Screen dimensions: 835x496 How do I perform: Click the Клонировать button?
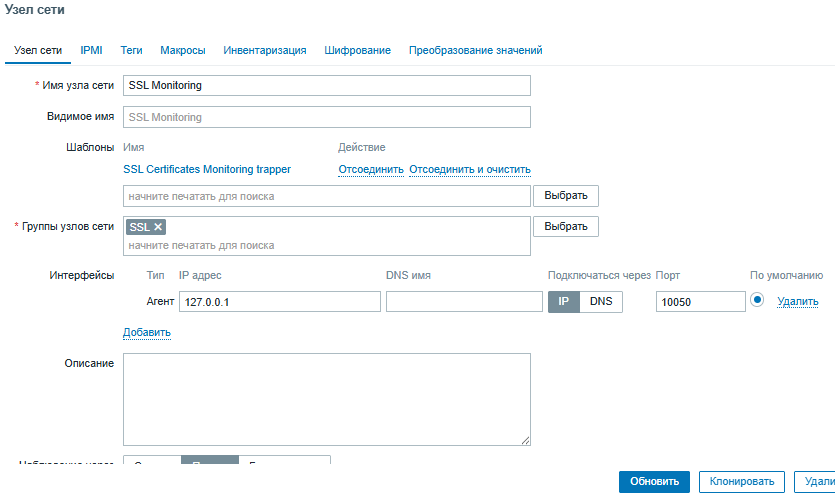tap(741, 482)
